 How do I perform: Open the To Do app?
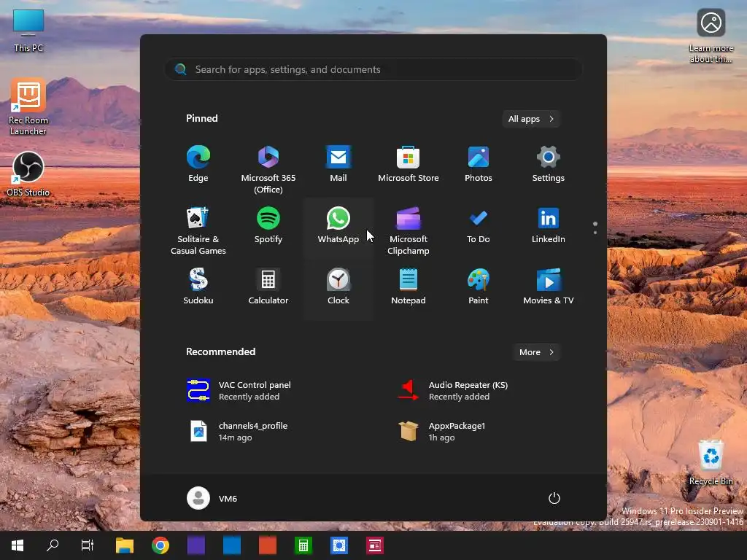pyautogui.click(x=479, y=226)
